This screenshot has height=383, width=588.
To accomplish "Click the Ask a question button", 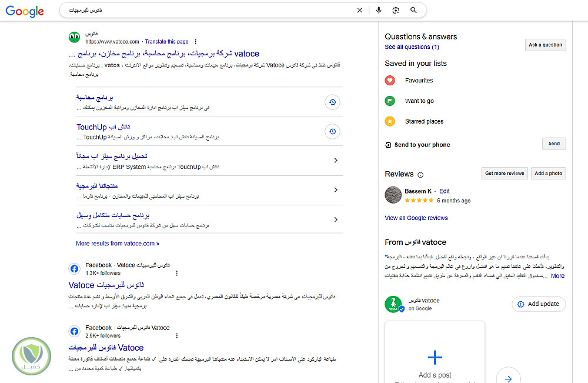I will click(545, 45).
